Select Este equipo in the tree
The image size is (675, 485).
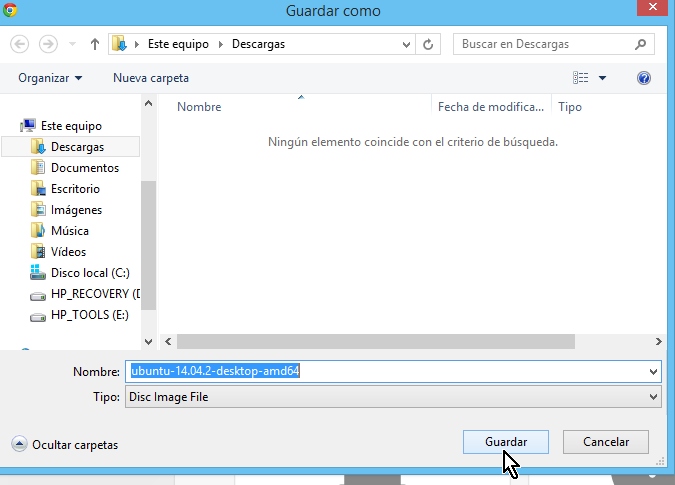coord(71,126)
